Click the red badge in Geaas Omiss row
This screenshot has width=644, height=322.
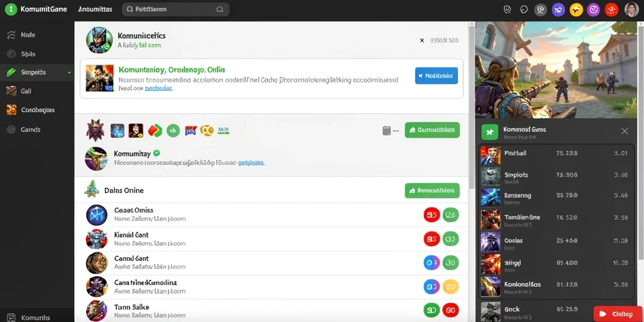coord(431,214)
